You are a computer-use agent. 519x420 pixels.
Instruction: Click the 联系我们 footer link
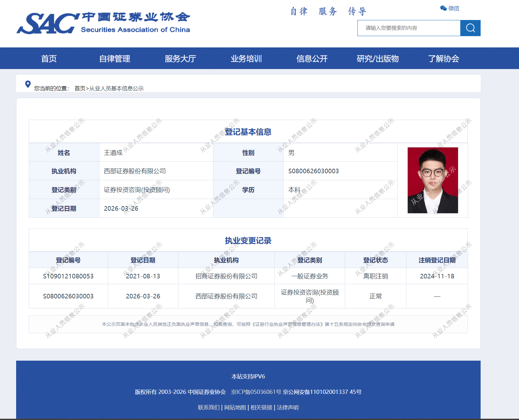pyautogui.click(x=209, y=407)
